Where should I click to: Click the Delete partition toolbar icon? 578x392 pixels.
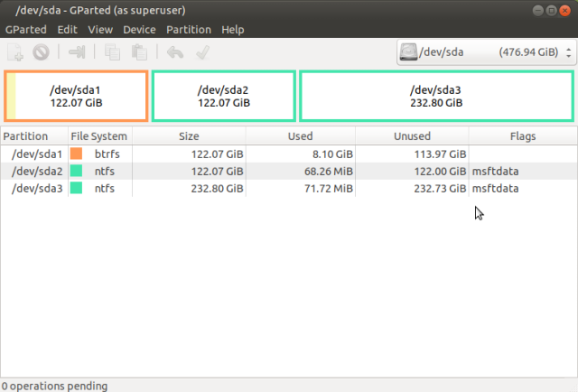point(41,52)
